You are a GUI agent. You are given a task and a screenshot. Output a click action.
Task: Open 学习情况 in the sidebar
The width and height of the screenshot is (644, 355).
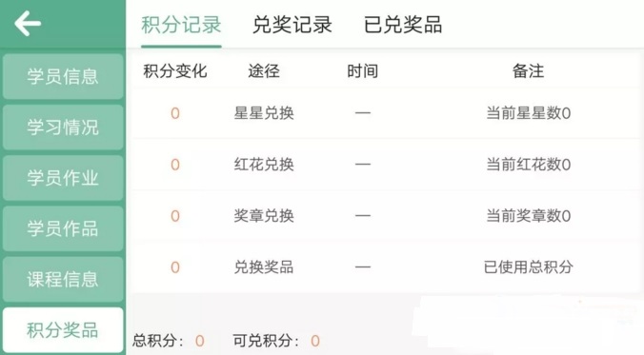(x=63, y=128)
